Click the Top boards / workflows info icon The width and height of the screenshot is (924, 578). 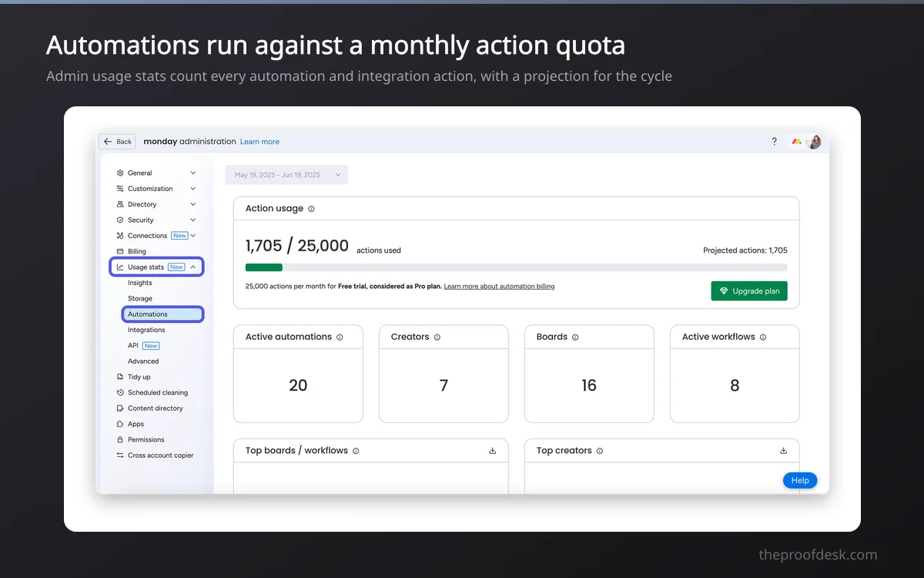356,451
